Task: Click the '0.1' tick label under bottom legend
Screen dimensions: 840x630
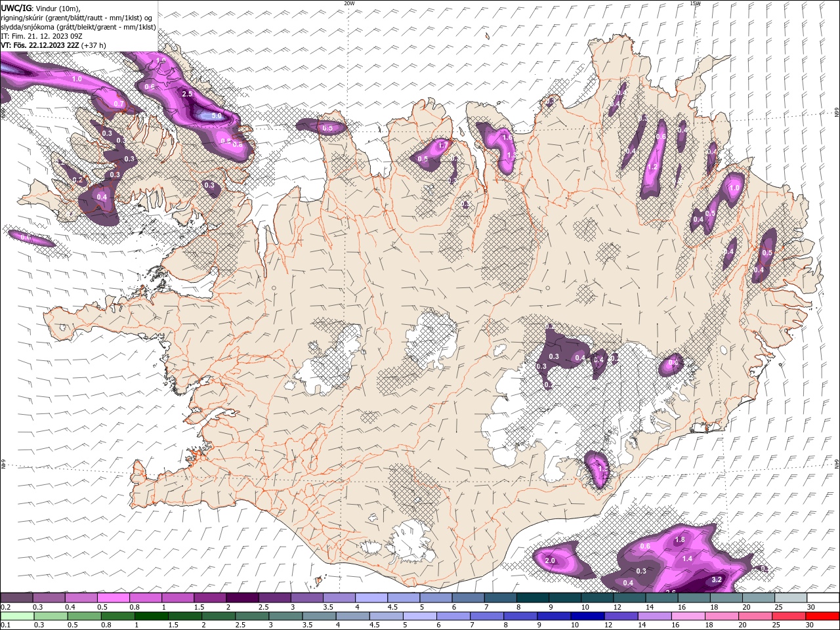Action: pos(5,625)
